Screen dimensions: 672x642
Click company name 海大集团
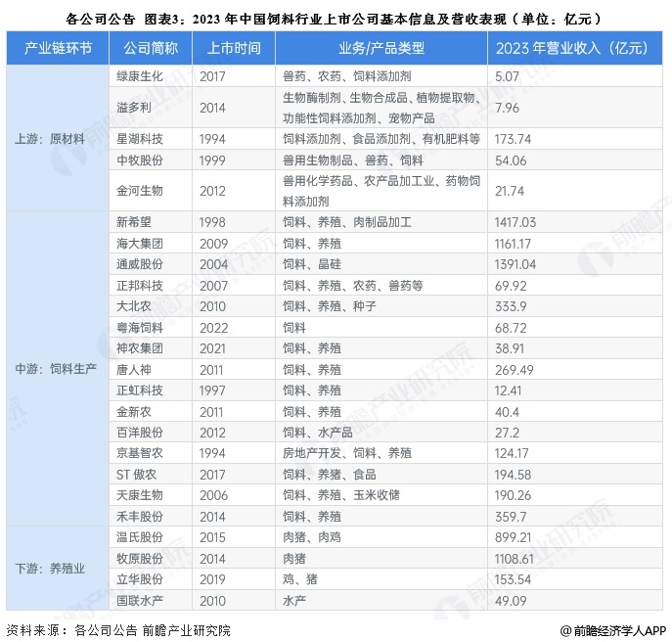[x=140, y=244]
